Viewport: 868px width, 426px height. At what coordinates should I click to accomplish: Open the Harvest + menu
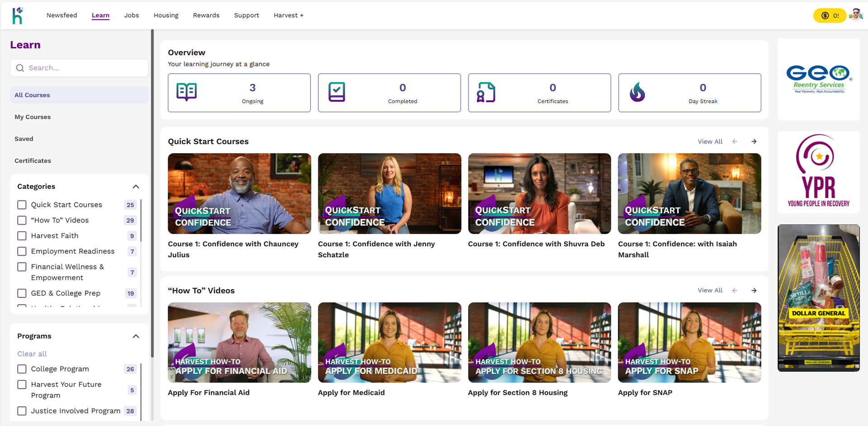288,15
